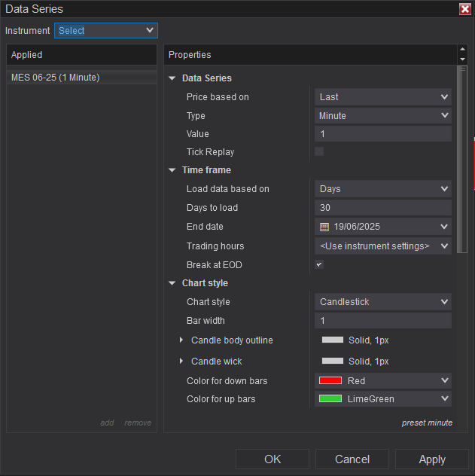Viewport: 475px width, 476px height.
Task: Confirm with the OK button
Action: (273, 459)
